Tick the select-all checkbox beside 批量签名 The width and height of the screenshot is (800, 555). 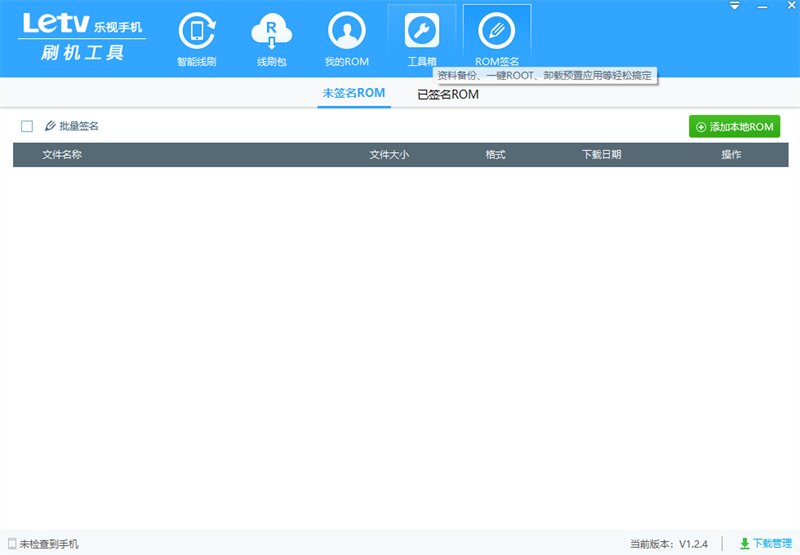click(x=27, y=126)
